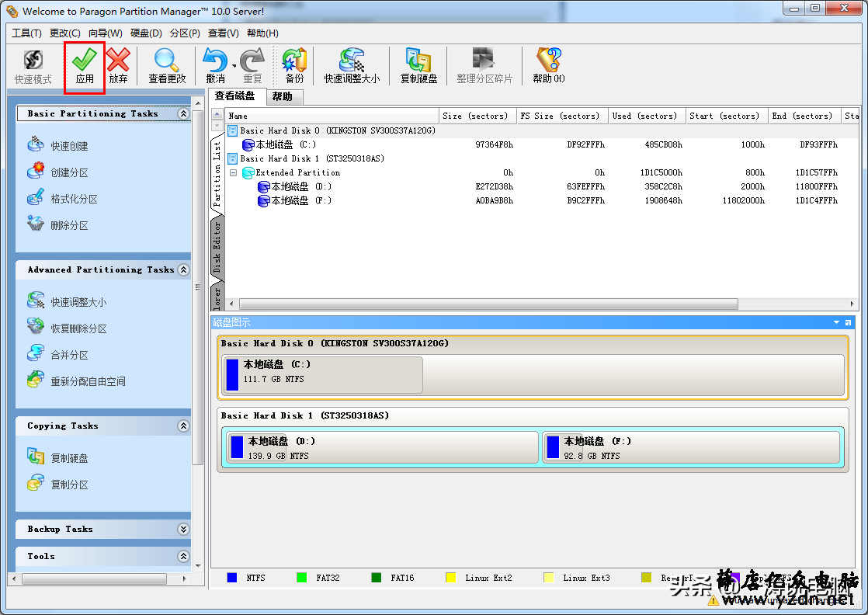Select D: 139.9 GB block in disk map
This screenshot has height=615, width=868.
coord(383,447)
